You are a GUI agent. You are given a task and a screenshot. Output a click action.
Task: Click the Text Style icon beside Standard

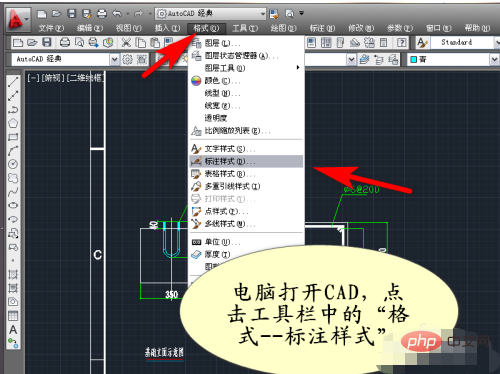point(422,43)
